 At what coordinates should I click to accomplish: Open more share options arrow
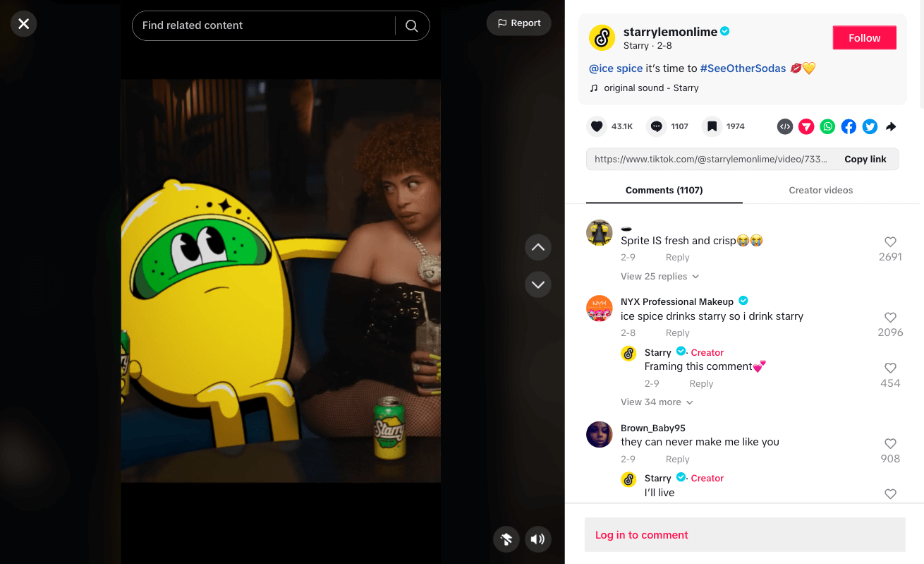(x=891, y=126)
